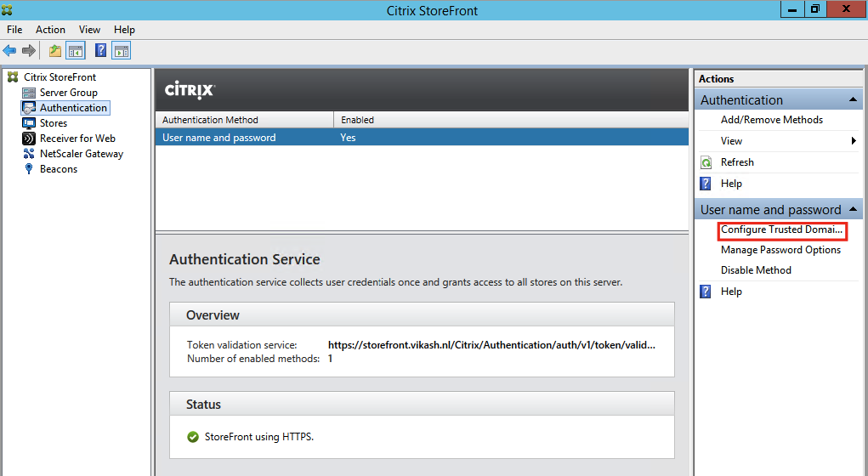The height and width of the screenshot is (476, 868).
Task: Open the View menu in menu bar
Action: click(89, 30)
